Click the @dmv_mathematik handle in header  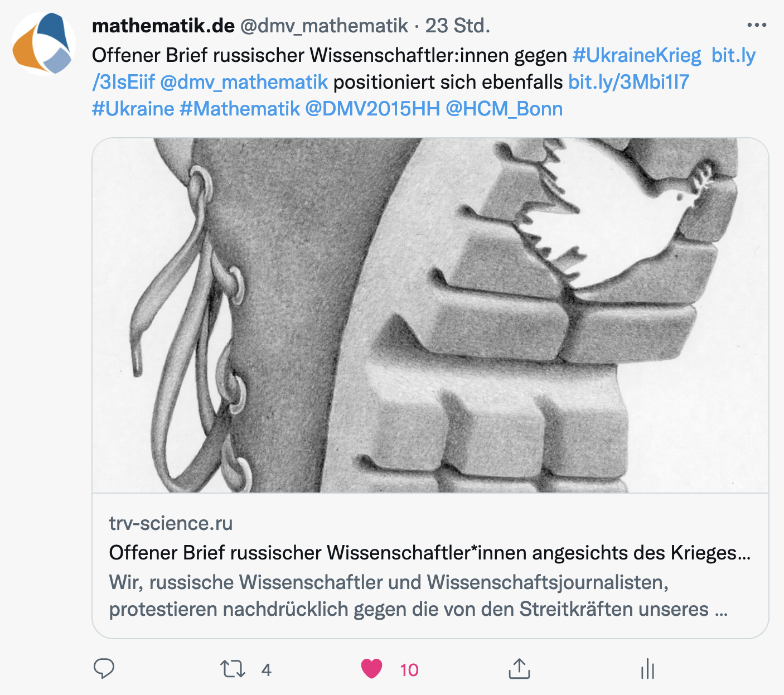[x=325, y=26]
